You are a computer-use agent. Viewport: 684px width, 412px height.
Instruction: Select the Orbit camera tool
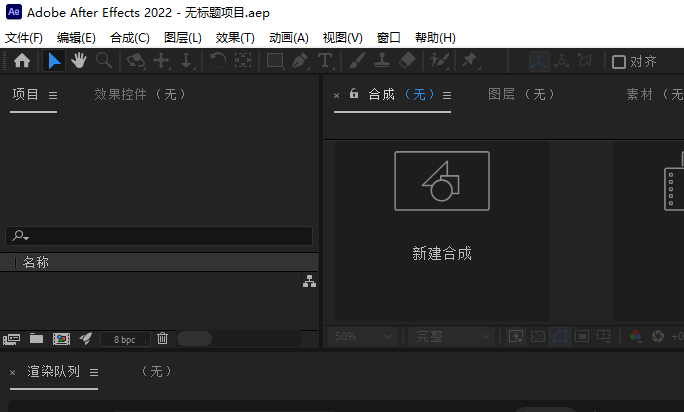(x=136, y=61)
